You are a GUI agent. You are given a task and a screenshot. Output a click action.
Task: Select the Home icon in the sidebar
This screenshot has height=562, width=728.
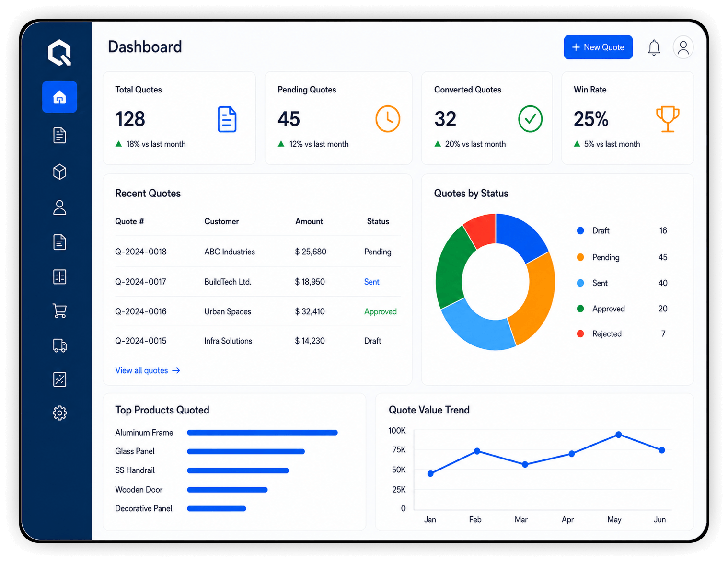click(x=59, y=97)
